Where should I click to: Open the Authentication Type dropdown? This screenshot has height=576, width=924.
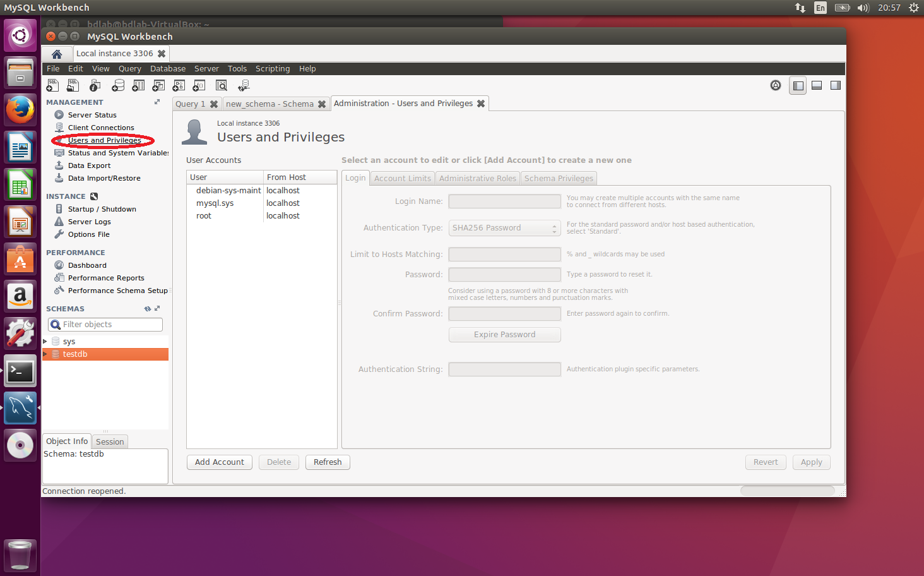pyautogui.click(x=504, y=228)
